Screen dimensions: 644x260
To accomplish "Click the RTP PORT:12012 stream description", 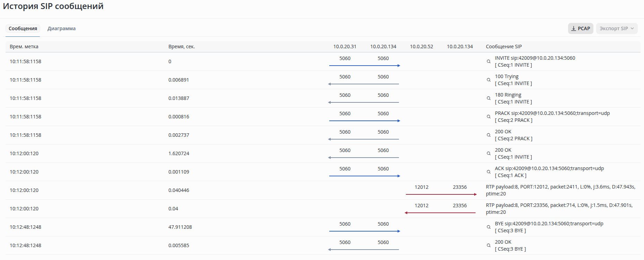I will click(560, 190).
